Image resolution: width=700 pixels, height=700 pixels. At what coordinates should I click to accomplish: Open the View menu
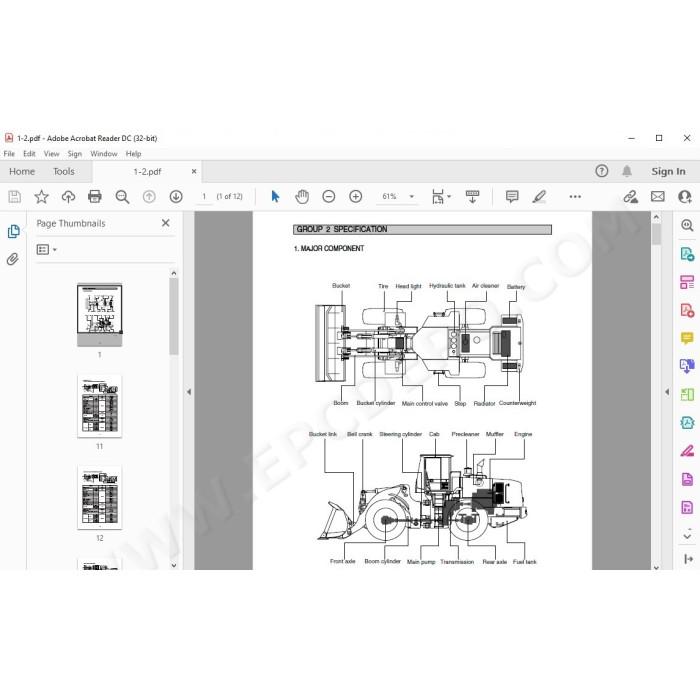51,154
